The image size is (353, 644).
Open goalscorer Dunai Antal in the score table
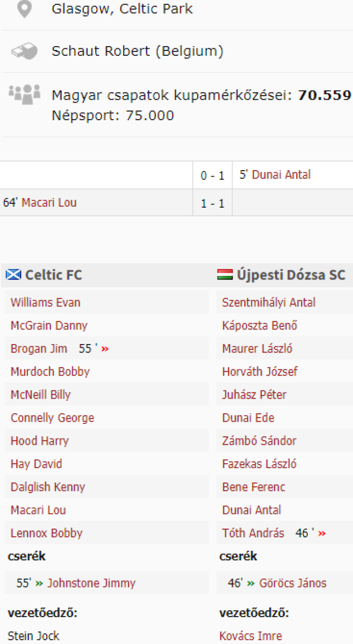coord(282,174)
